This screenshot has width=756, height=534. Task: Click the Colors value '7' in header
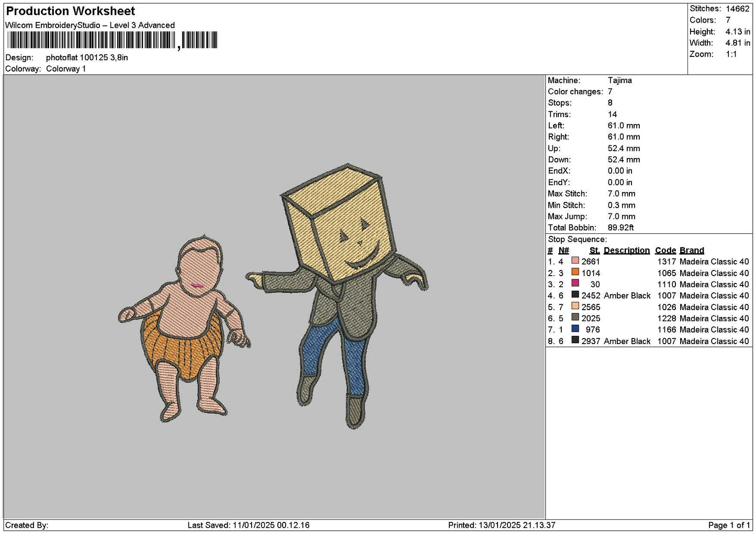tap(728, 20)
